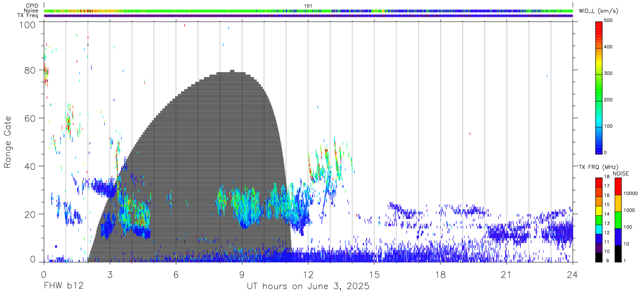The width and height of the screenshot is (644, 297).
Task: Click the x-axis tick label '9'
Action: (x=242, y=274)
